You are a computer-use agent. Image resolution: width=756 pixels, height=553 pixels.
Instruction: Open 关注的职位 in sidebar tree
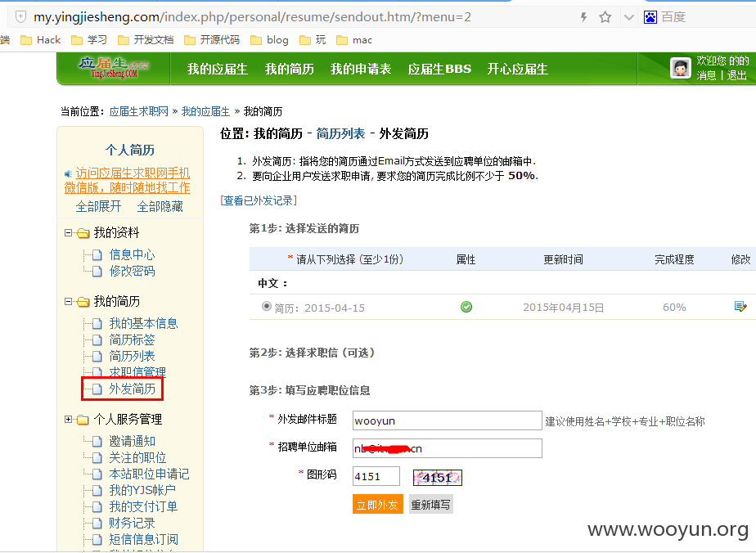pos(138,457)
